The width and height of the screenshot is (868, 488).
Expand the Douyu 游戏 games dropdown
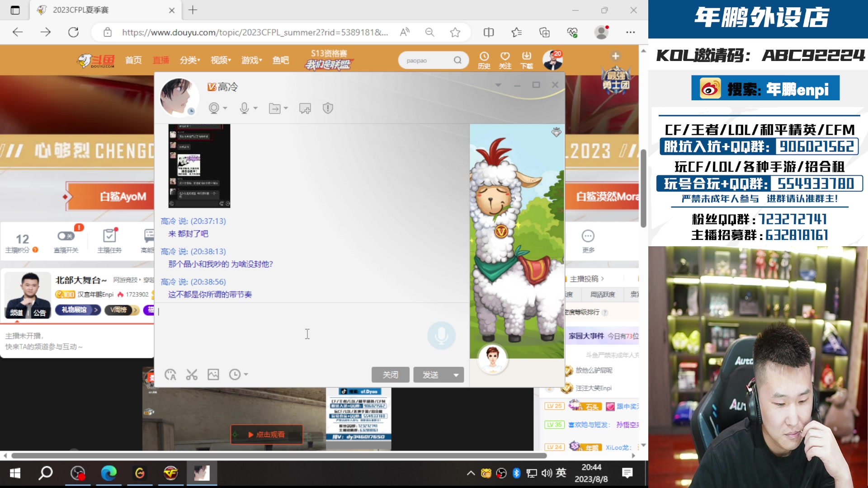[251, 60]
